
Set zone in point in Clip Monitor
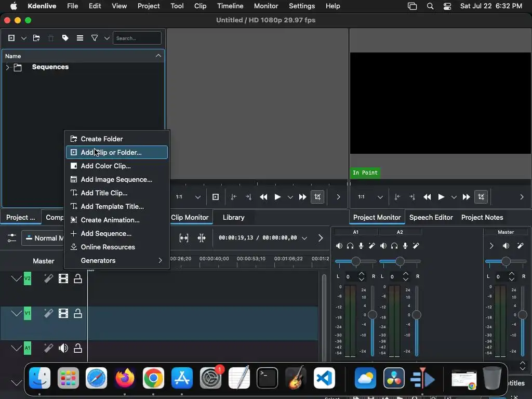234,197
